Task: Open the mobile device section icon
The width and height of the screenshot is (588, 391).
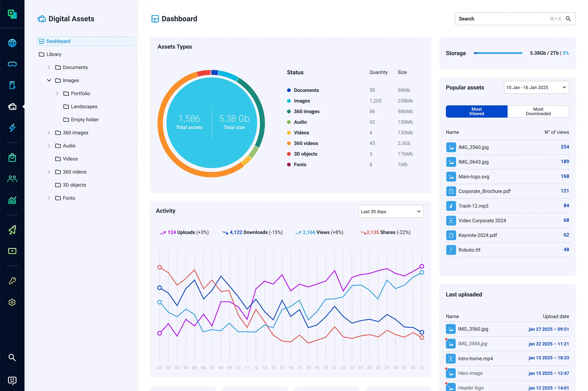Action: pos(12,85)
